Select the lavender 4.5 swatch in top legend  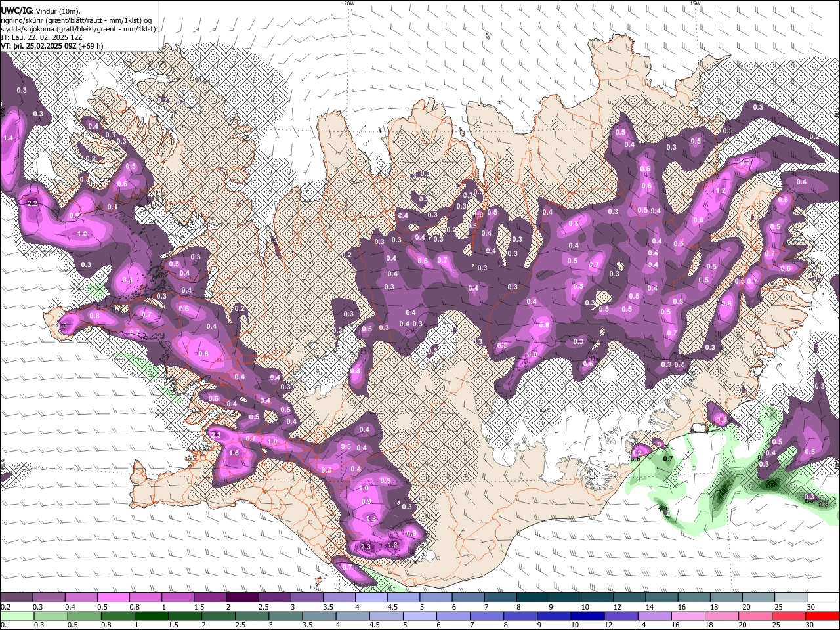pyautogui.click(x=404, y=597)
